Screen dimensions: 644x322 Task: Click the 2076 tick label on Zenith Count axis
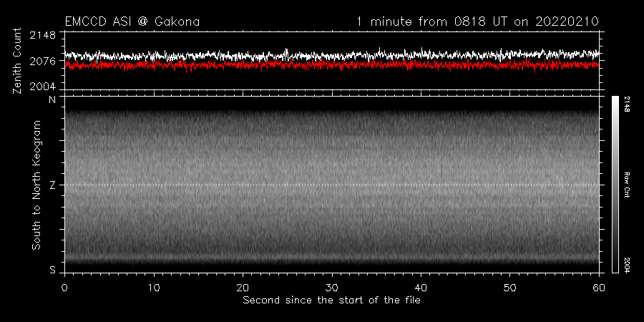[x=42, y=62]
